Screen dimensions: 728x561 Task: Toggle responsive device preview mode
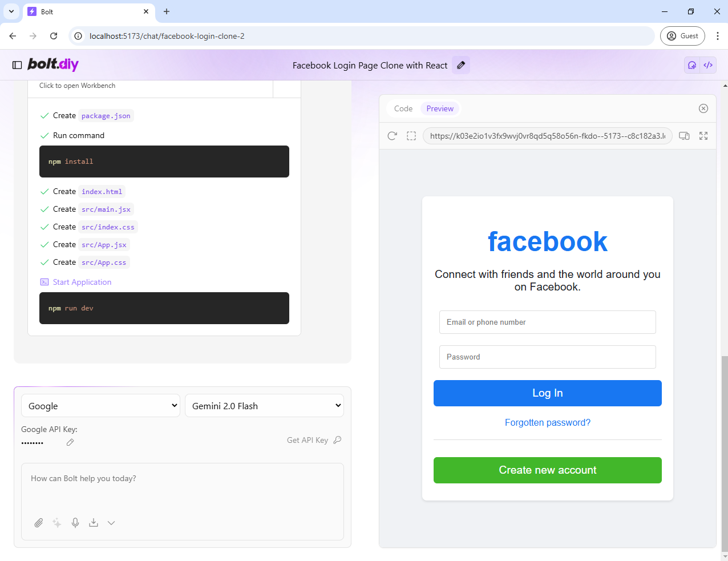pos(684,136)
